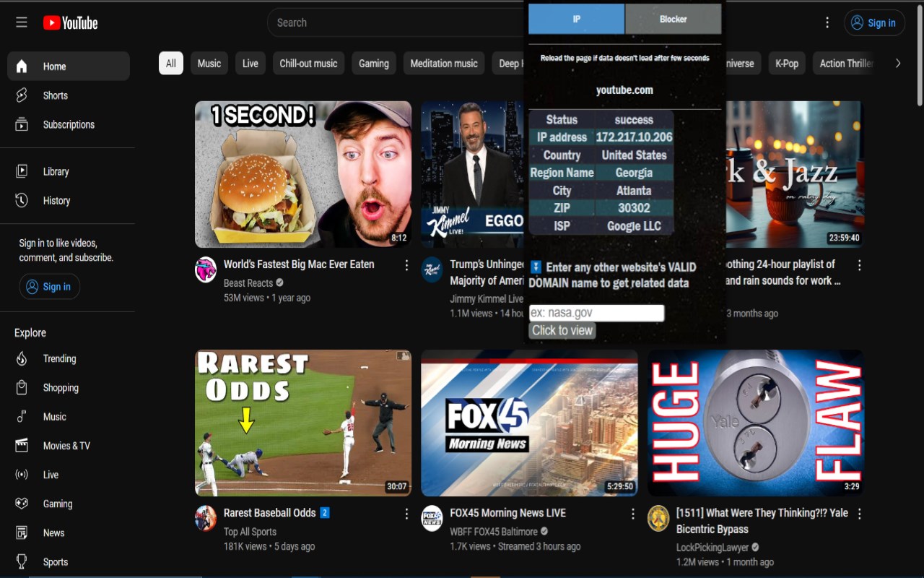The height and width of the screenshot is (578, 924).
Task: Click the Jimmy Kimmel Live channel avatar
Action: 432,269
